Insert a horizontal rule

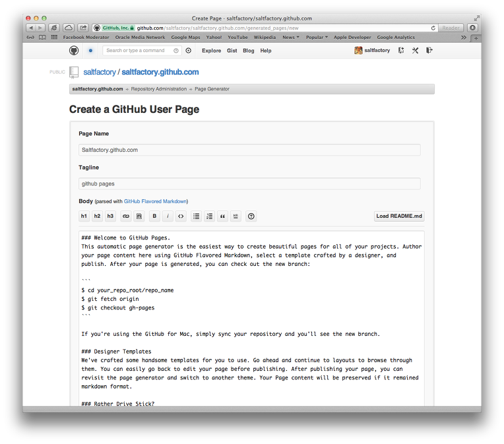click(x=236, y=216)
